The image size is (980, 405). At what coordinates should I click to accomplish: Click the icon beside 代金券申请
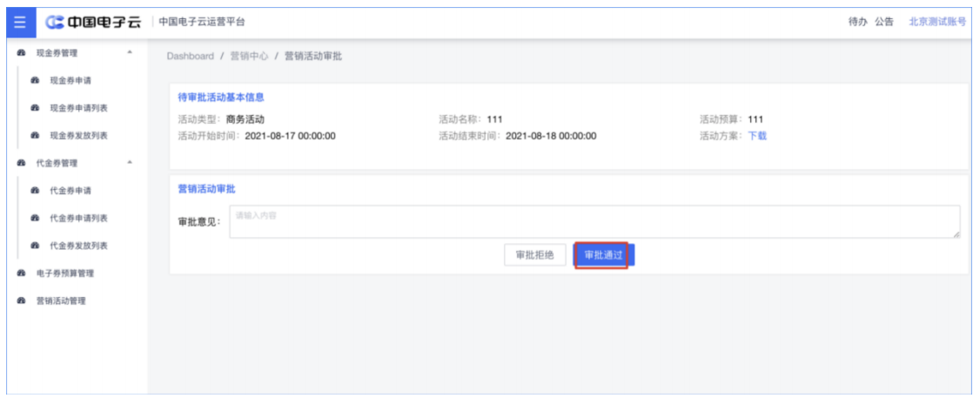[x=35, y=191]
